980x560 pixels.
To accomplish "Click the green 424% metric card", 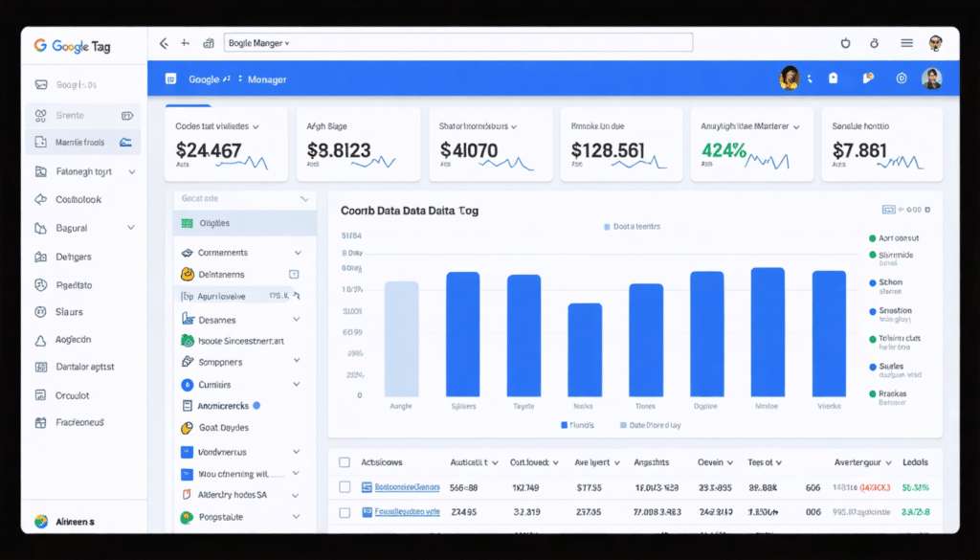I will pos(751,145).
